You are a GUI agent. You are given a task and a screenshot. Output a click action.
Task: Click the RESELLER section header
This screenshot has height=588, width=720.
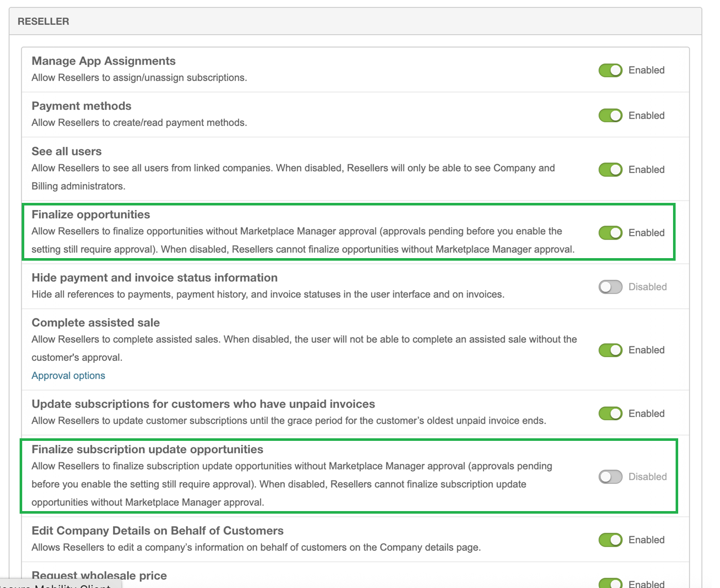point(43,22)
